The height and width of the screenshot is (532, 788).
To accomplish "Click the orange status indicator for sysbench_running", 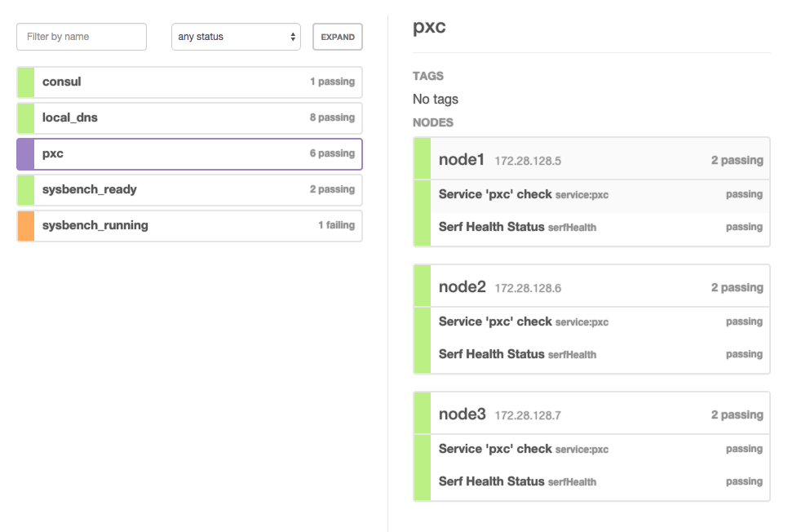I will point(25,226).
